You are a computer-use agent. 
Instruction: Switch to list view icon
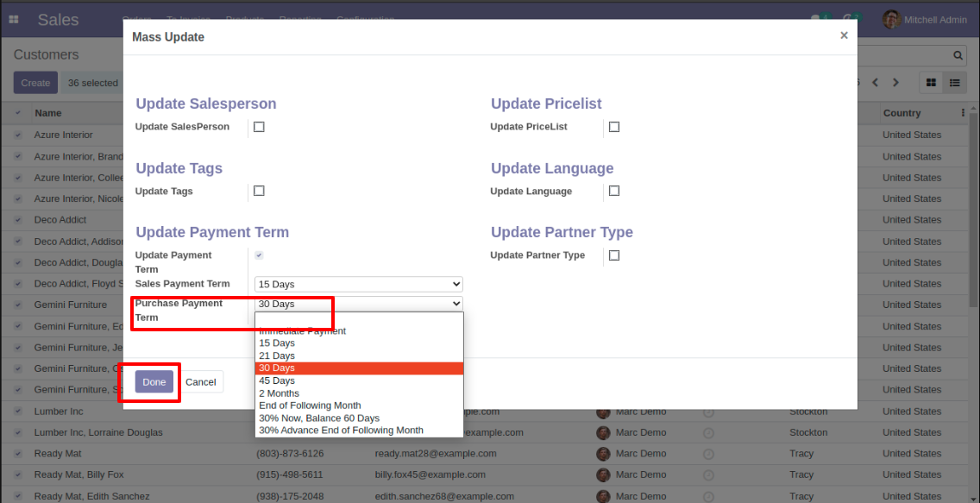pos(954,83)
